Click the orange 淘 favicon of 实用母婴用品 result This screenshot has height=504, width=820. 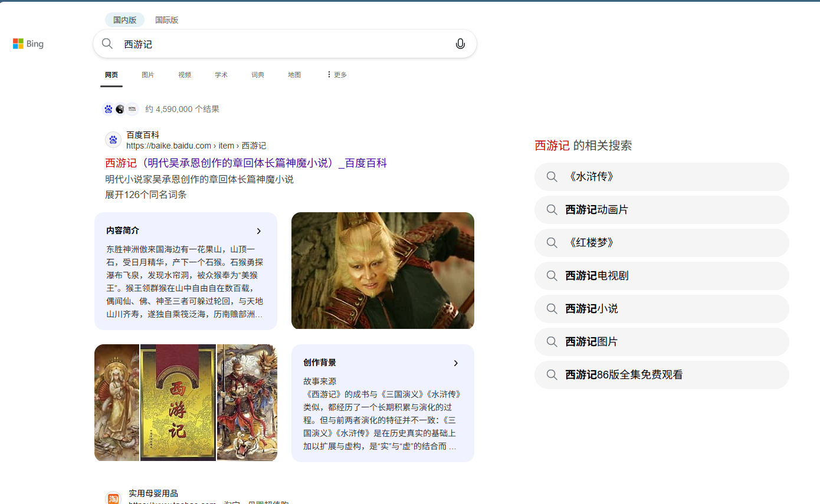click(x=113, y=498)
